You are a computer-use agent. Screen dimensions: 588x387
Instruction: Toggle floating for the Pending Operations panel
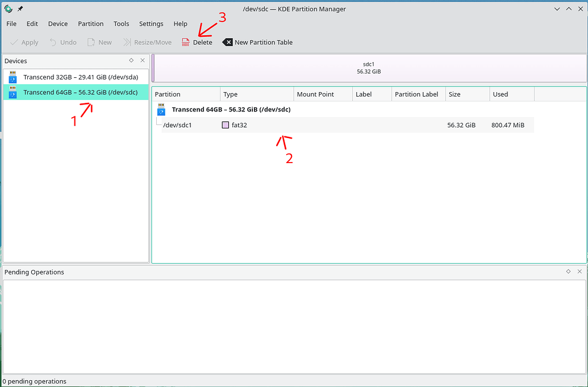pyautogui.click(x=568, y=272)
